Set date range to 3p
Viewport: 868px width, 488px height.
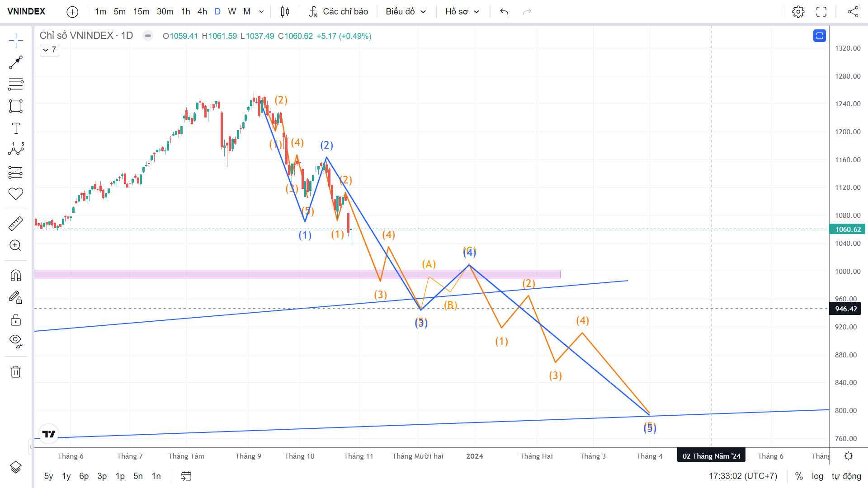[x=102, y=476]
